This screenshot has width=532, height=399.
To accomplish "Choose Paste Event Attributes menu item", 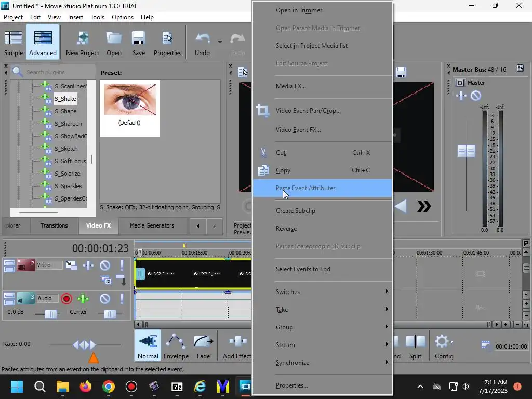I will click(322, 188).
